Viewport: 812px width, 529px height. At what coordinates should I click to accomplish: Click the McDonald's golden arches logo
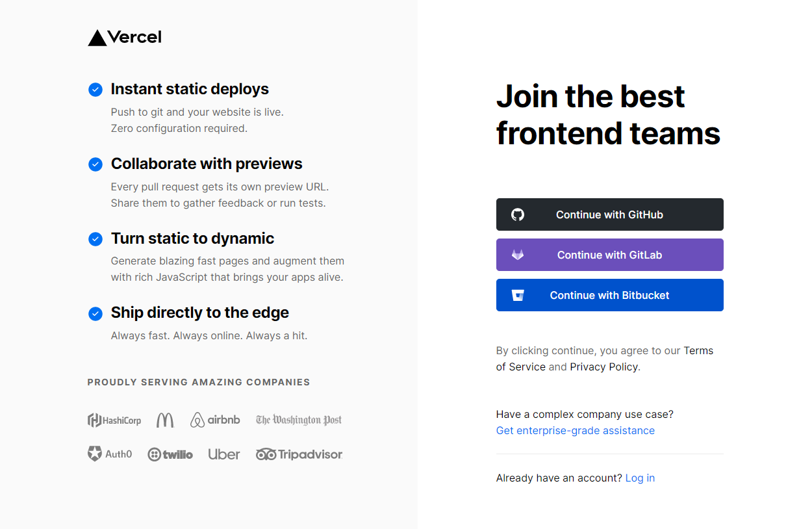(x=165, y=420)
